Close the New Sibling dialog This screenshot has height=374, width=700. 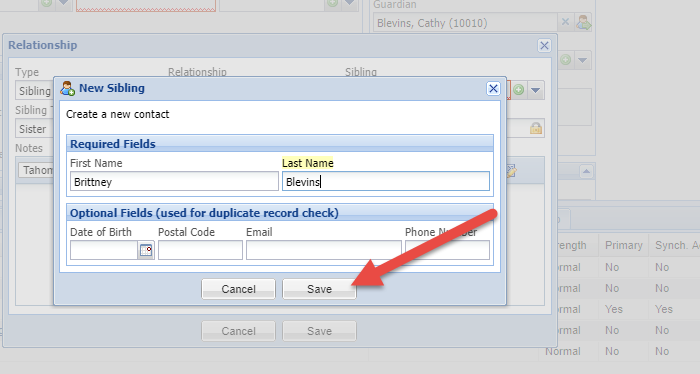pos(493,88)
